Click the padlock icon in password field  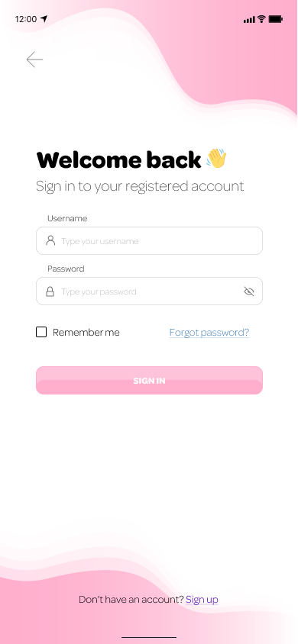pyautogui.click(x=50, y=291)
